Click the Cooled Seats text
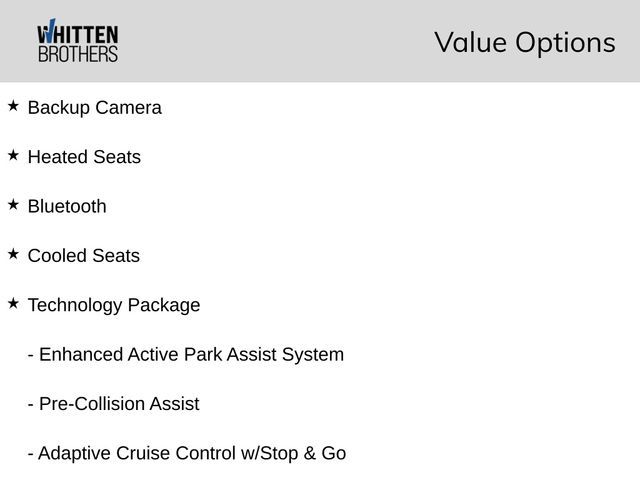 pyautogui.click(x=84, y=256)
